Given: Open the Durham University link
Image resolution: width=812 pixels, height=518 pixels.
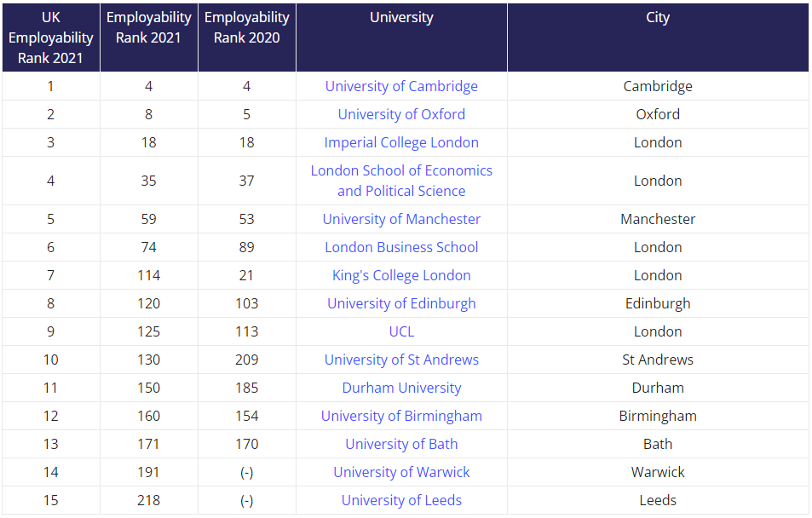Looking at the screenshot, I should tap(401, 388).
